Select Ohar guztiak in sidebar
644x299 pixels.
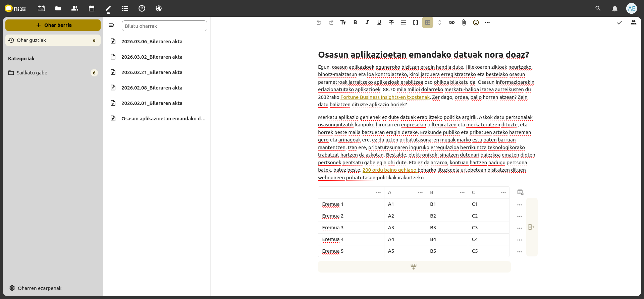(53, 40)
